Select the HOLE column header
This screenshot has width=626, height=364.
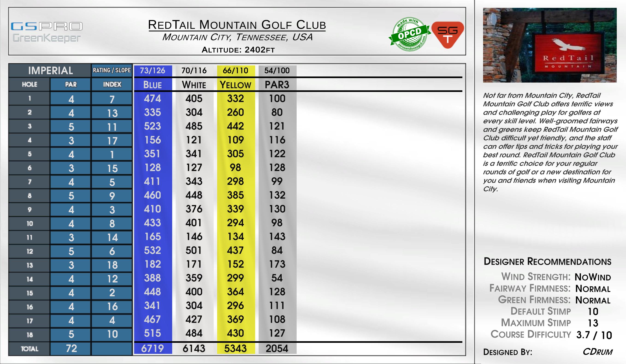coord(30,84)
